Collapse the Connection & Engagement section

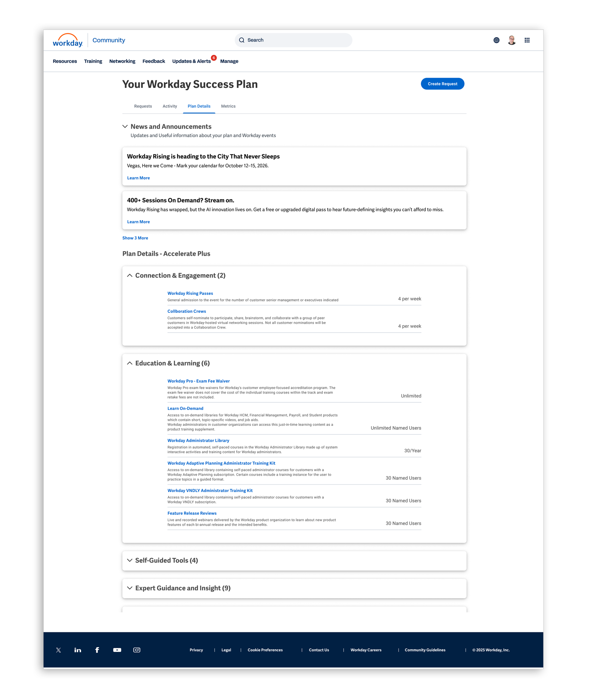pyautogui.click(x=130, y=276)
